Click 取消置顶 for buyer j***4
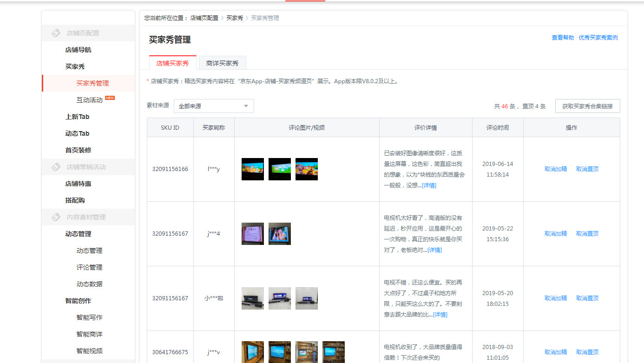Viewport: 644px width, 363px height. tap(587, 234)
